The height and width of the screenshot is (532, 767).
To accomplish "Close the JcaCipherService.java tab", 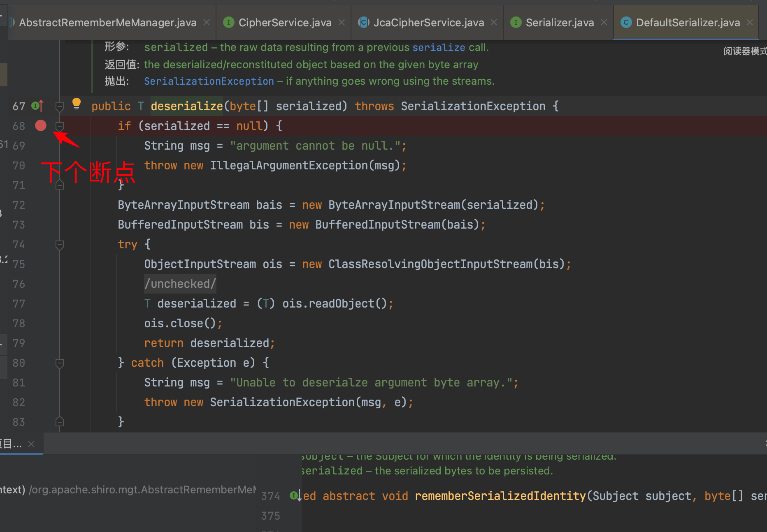I will point(494,23).
